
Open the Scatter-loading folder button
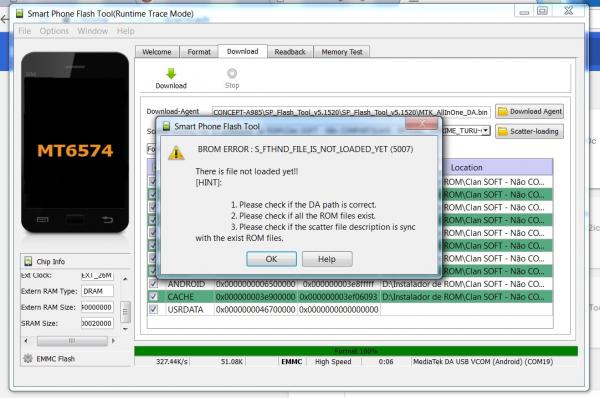529,131
